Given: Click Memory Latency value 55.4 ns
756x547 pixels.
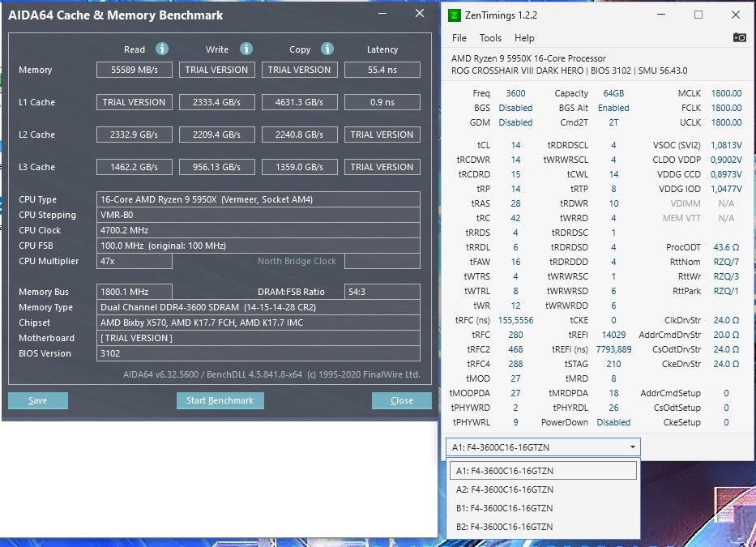Looking at the screenshot, I should click(382, 70).
